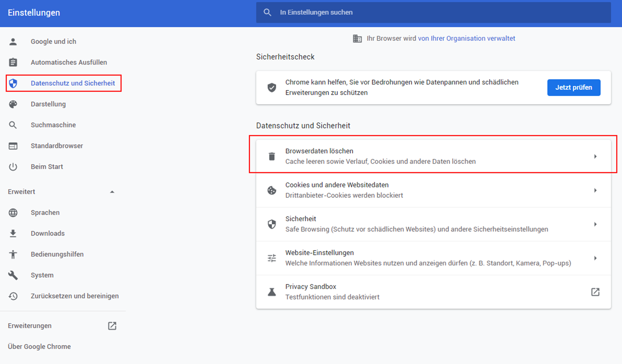Viewport: 622px width, 364px height.
Task: Click the magnifier icon in the settings search bar
Action: pos(267,12)
